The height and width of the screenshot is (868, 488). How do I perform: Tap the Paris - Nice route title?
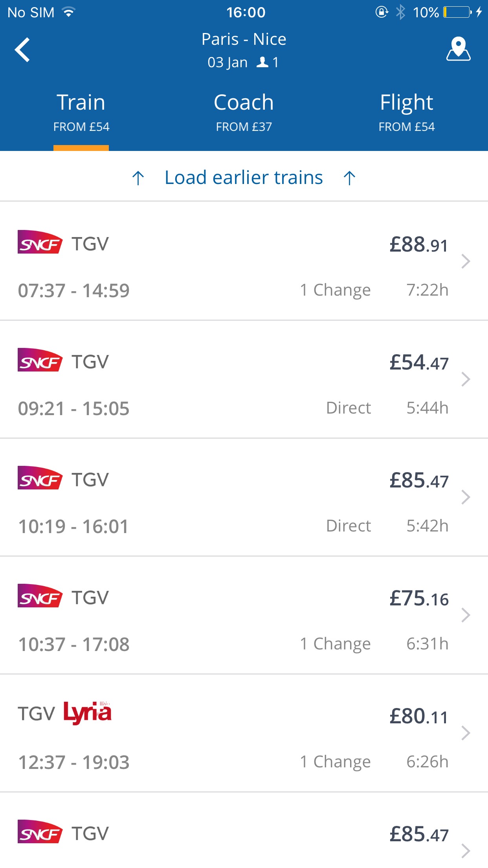click(244, 39)
